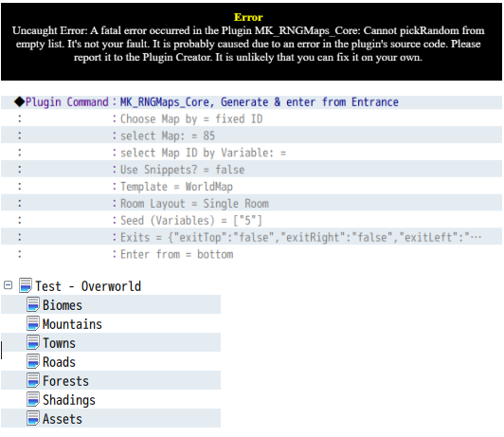The image size is (504, 437).
Task: Click the Template = WorldMap parameter line
Action: coord(251,187)
